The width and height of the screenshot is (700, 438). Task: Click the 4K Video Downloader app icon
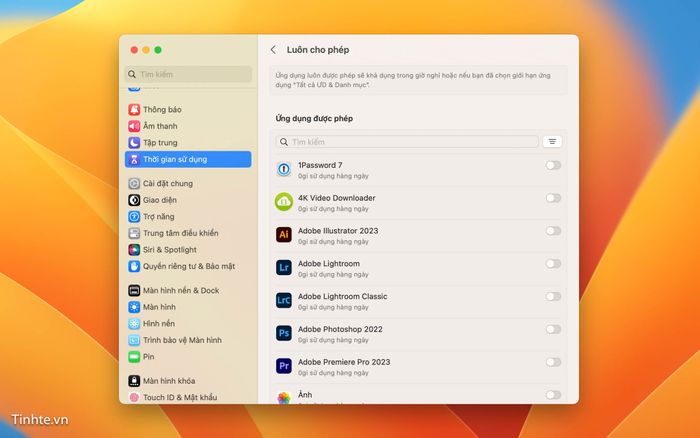click(x=283, y=202)
